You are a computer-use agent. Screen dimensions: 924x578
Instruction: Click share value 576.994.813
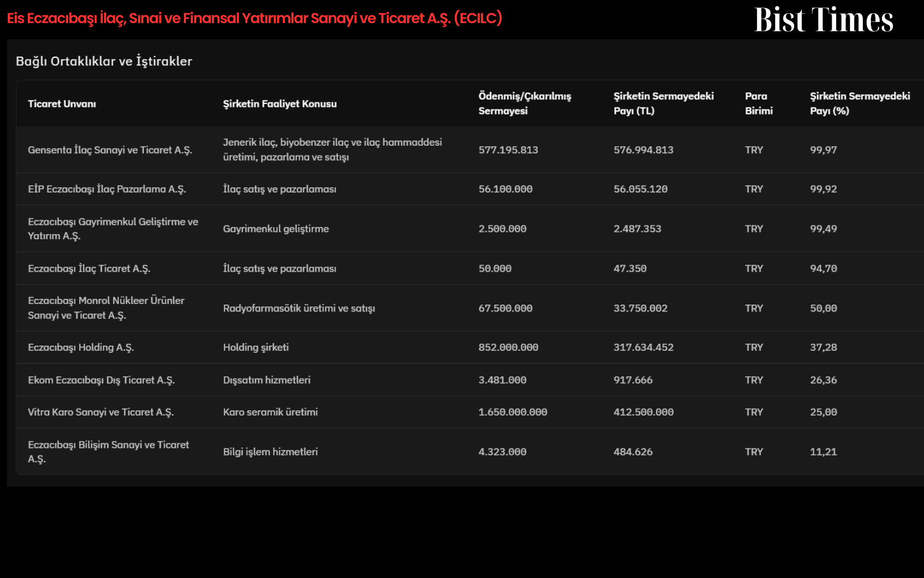point(643,150)
